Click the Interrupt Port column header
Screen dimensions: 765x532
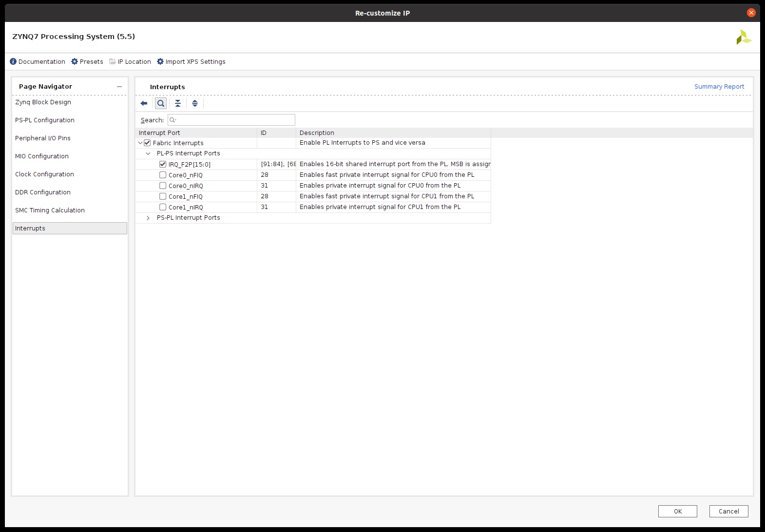pos(196,133)
